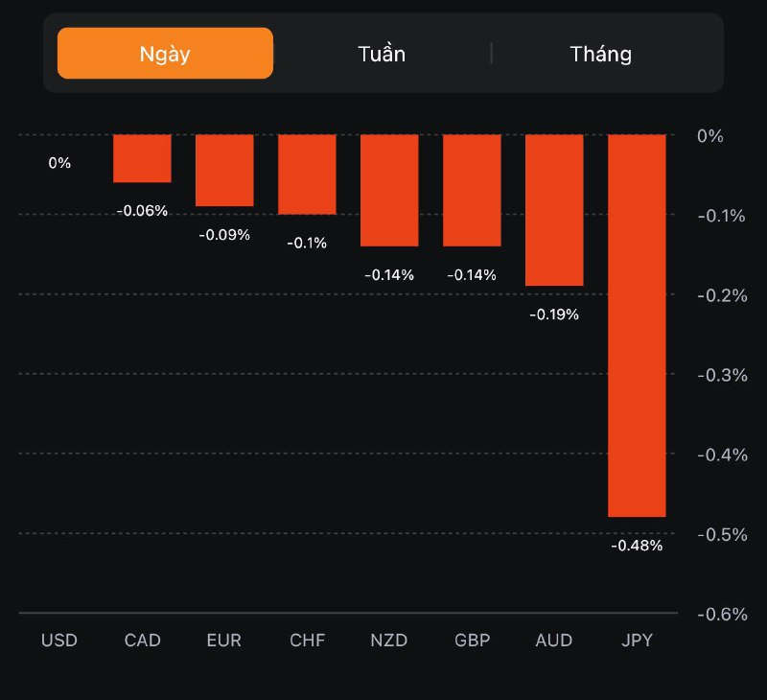Screen dimensions: 767x700
Task: Switch to the Ngày tab
Action: click(165, 53)
